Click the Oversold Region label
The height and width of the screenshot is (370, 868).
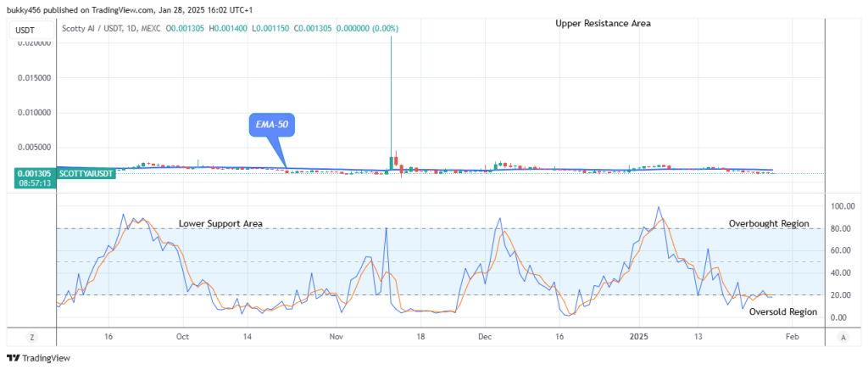pyautogui.click(x=782, y=311)
